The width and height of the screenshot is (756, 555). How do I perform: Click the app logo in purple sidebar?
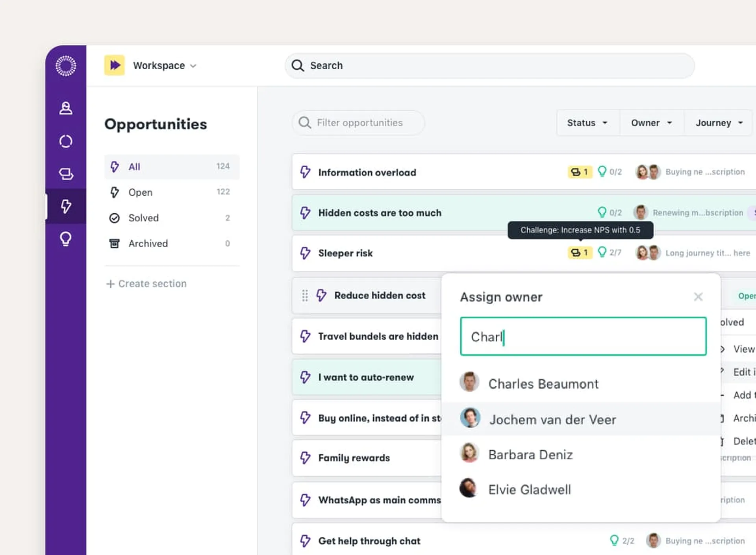(66, 66)
